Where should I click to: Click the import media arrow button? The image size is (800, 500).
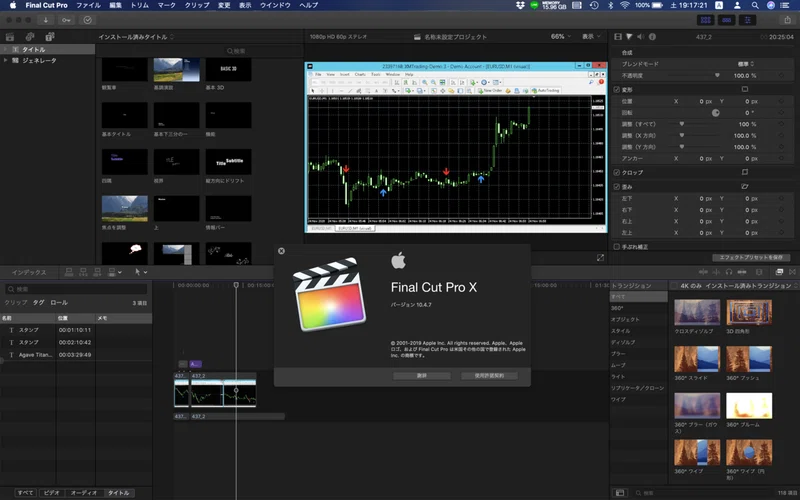[45, 20]
